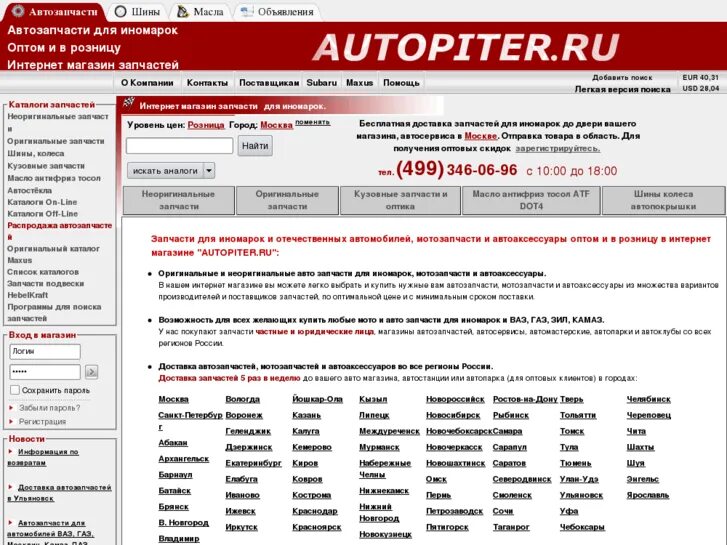This screenshot has height=545, width=727.
Task: Open Subaru menu item
Action: click(321, 83)
